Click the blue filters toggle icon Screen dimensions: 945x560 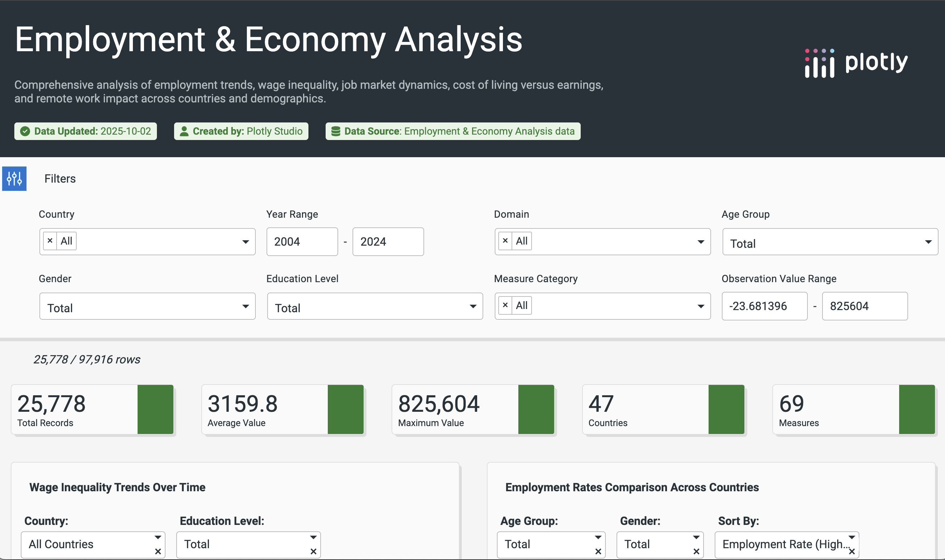coord(14,178)
